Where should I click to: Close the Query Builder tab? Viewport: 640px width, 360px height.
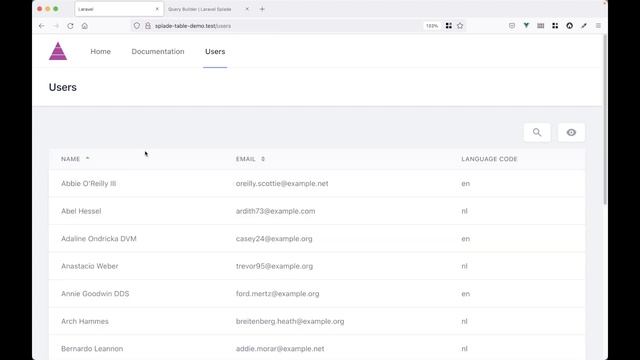[x=247, y=9]
